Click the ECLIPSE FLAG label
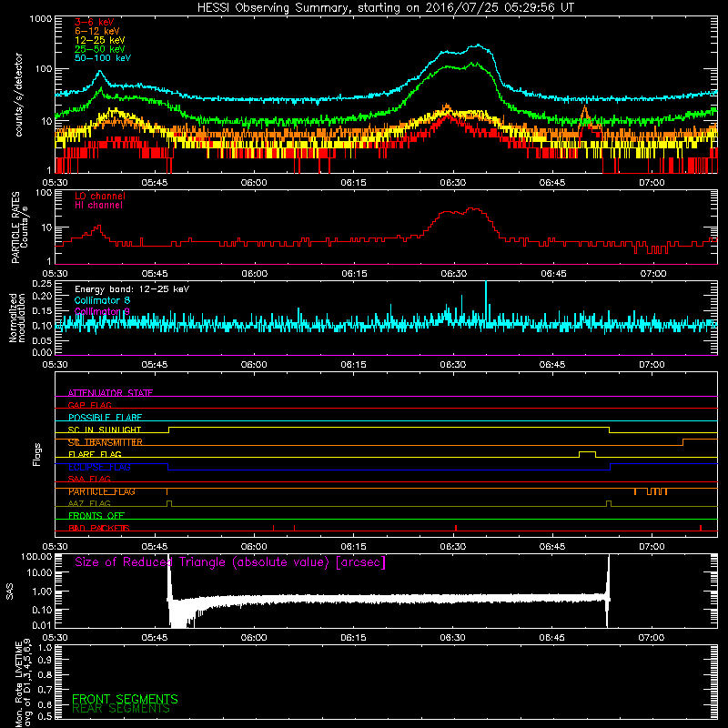The width and height of the screenshot is (728, 728). 99,467
